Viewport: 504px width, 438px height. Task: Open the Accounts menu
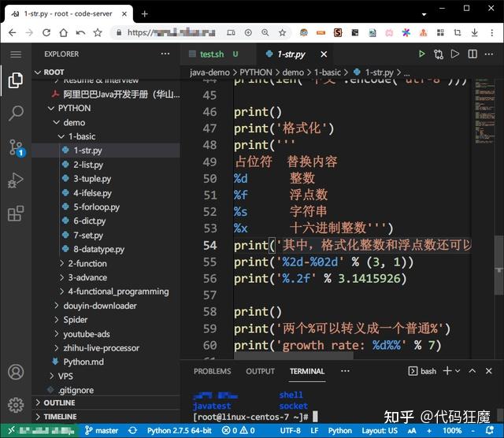[x=16, y=372]
